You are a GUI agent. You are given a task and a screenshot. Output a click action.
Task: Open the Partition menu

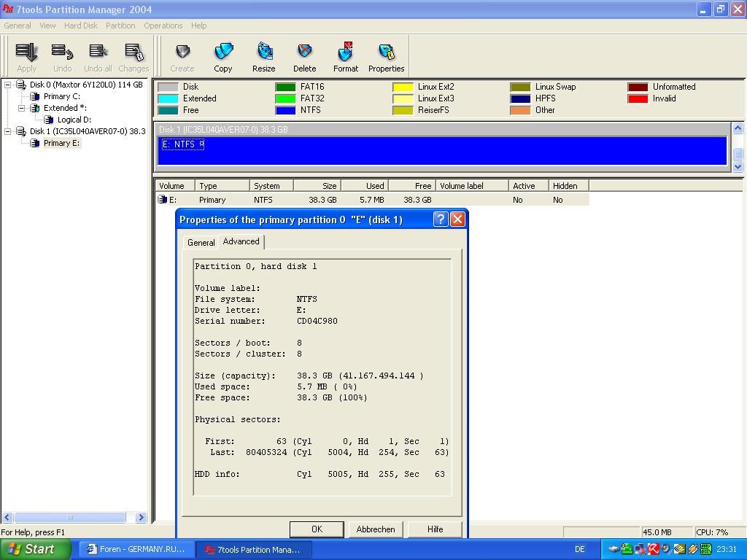pyautogui.click(x=120, y=26)
